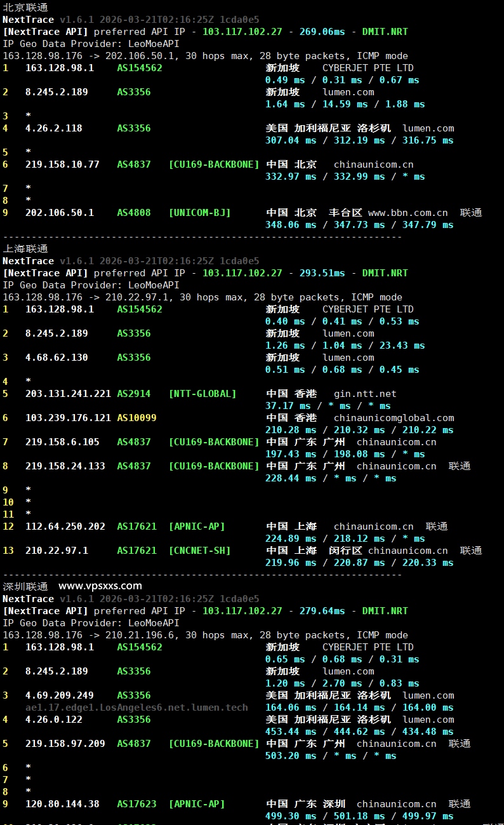
Task: Click the 北京联通 section heading
Action: point(25,8)
